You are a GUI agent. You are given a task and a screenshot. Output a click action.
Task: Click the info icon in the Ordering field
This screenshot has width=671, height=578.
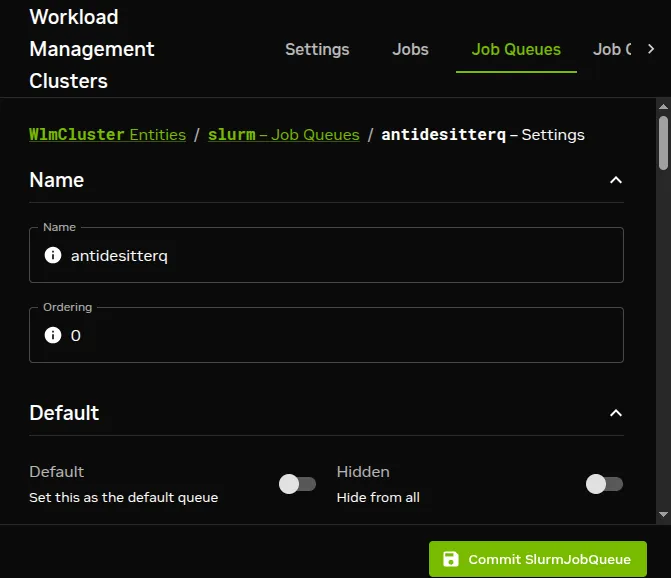53,335
